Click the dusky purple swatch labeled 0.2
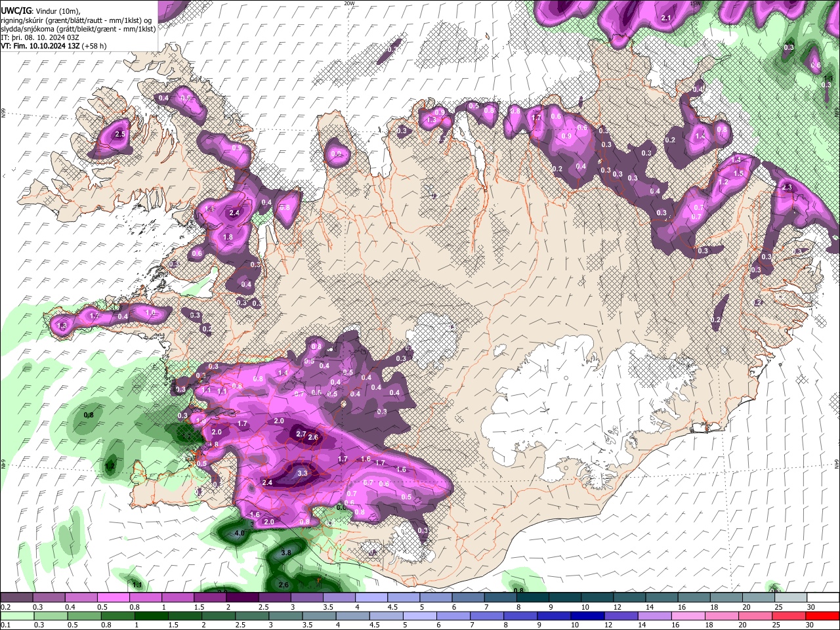The width and height of the screenshot is (840, 630). pos(16,598)
